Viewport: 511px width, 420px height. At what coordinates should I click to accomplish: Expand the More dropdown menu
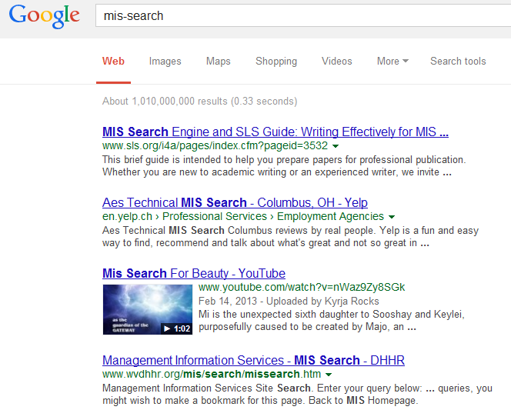392,62
